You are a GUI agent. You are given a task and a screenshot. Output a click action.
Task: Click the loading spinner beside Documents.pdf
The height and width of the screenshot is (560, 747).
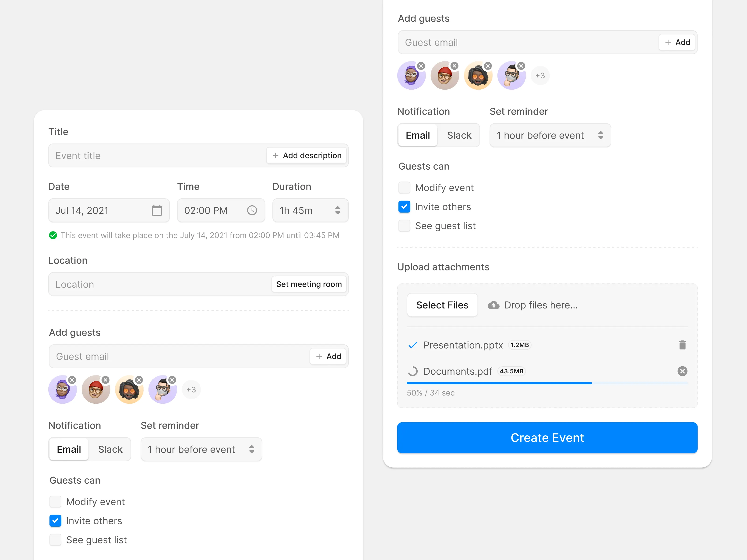[413, 371]
